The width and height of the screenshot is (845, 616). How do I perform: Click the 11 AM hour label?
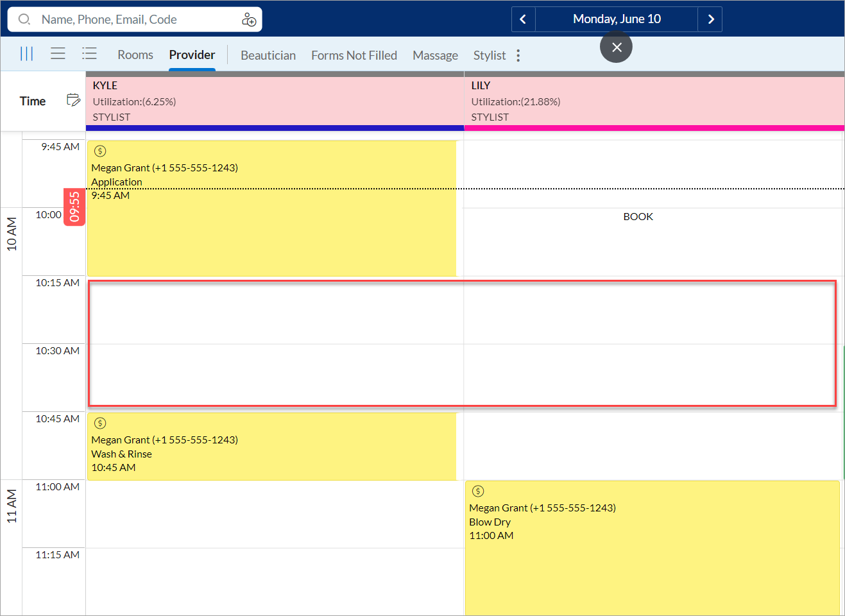point(12,506)
